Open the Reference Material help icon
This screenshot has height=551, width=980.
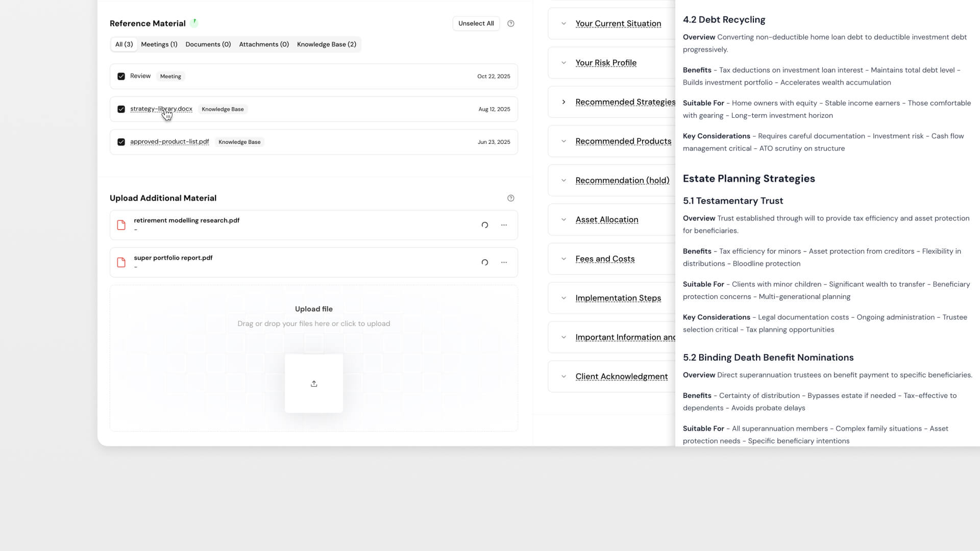coord(511,23)
